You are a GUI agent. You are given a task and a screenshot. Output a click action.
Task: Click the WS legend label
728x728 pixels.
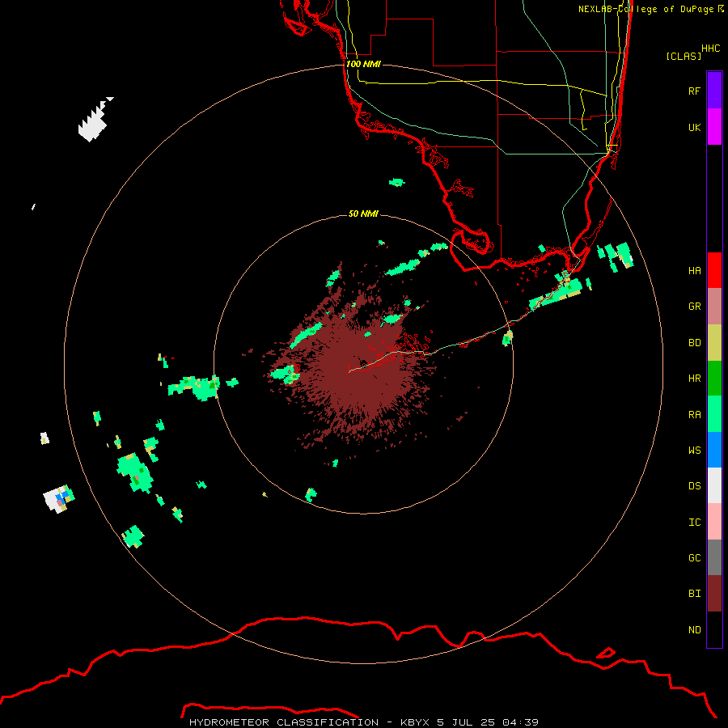[694, 450]
